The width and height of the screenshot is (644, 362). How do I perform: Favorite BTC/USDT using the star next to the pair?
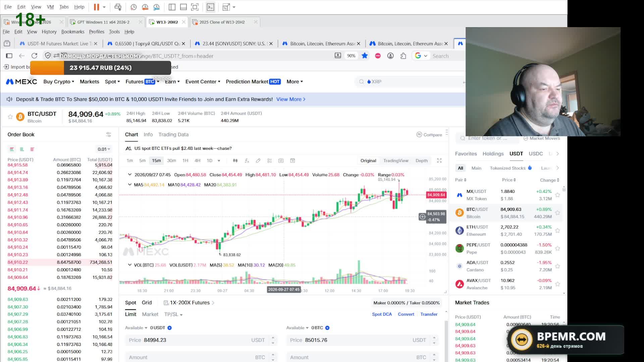click(x=10, y=117)
